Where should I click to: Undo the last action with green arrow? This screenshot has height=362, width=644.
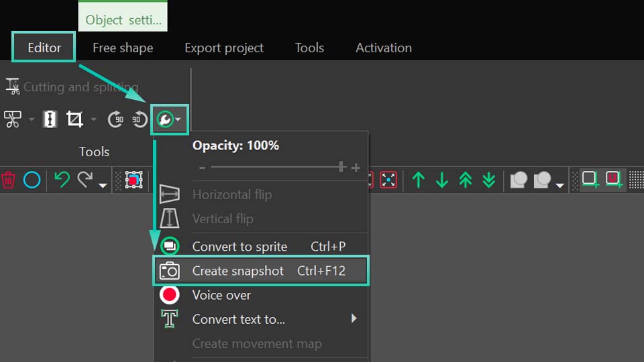pyautogui.click(x=62, y=180)
